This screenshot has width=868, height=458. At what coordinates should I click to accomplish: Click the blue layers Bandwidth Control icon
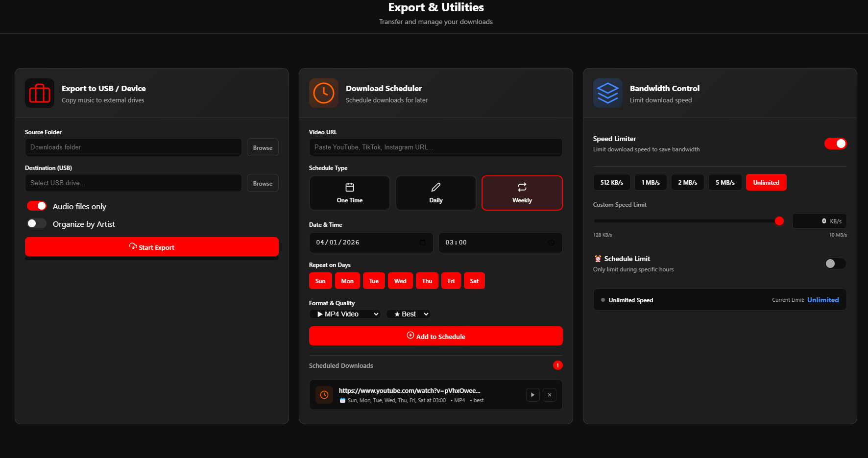coord(607,93)
